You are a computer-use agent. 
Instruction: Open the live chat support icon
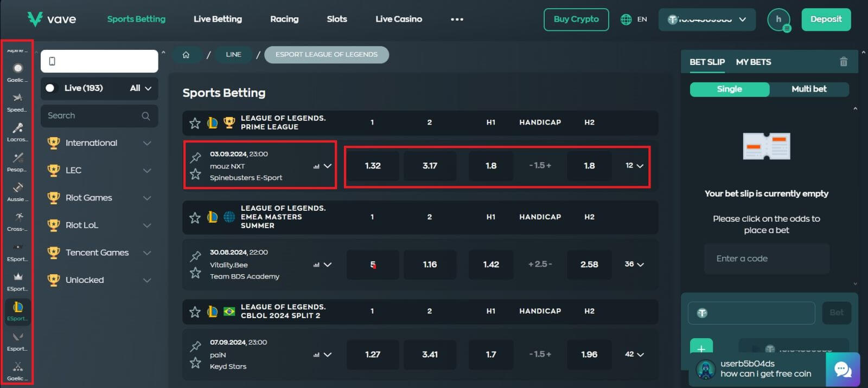click(843, 370)
